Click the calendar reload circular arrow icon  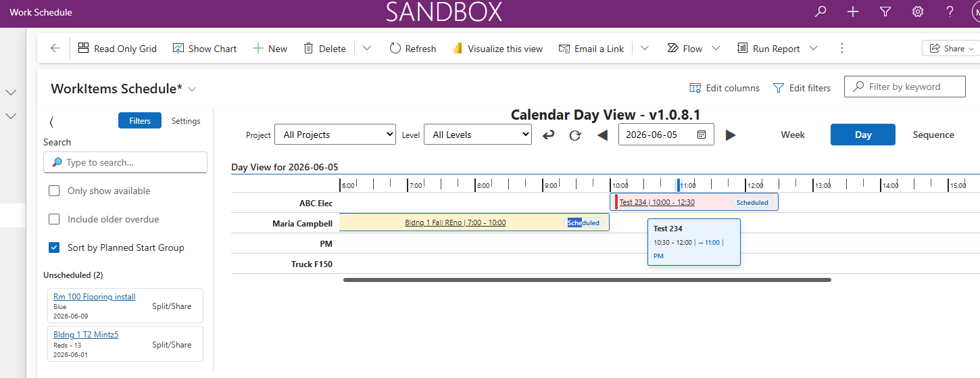coord(575,135)
